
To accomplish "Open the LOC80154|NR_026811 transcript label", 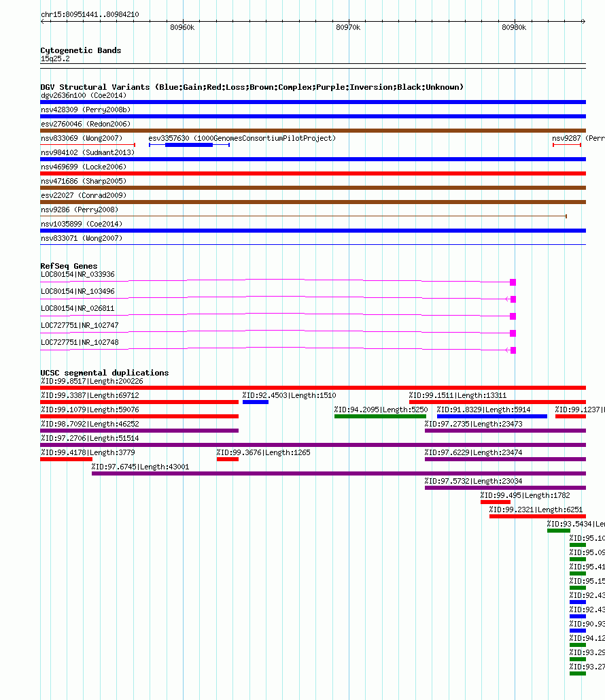I will (x=77, y=308).
